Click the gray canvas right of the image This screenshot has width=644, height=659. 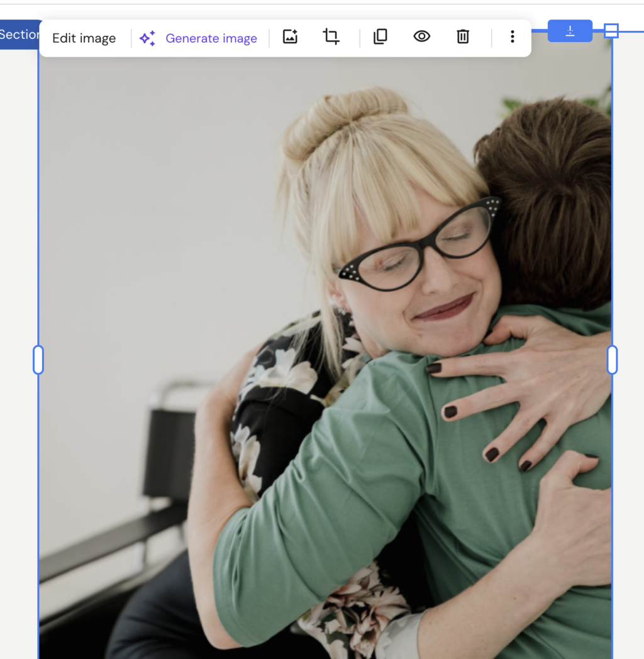click(x=628, y=357)
